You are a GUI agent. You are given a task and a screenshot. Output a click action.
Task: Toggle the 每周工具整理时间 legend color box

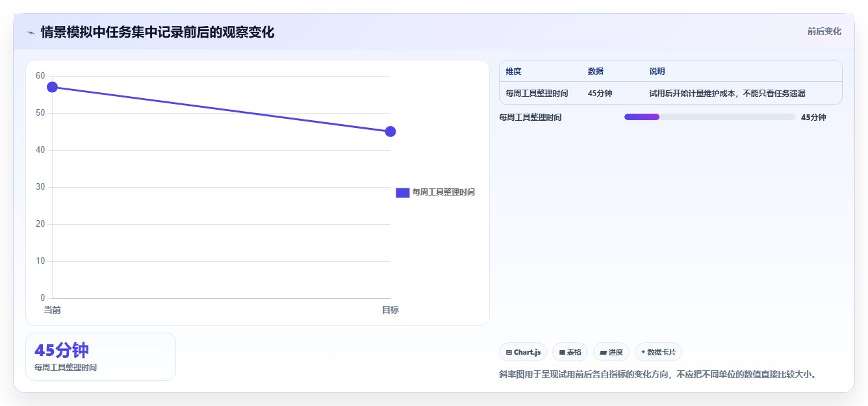click(x=402, y=192)
